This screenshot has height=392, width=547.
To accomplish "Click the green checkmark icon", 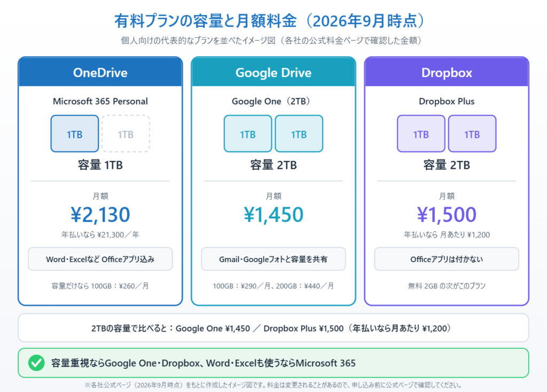I will click(x=37, y=363).
